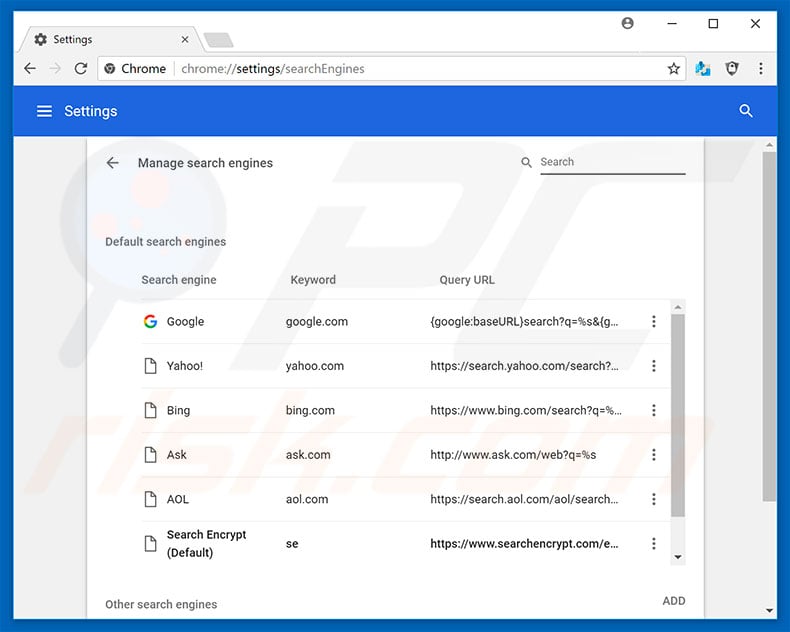790x632 pixels.
Task: Return from Manage search engines using back arrow
Action: [112, 163]
